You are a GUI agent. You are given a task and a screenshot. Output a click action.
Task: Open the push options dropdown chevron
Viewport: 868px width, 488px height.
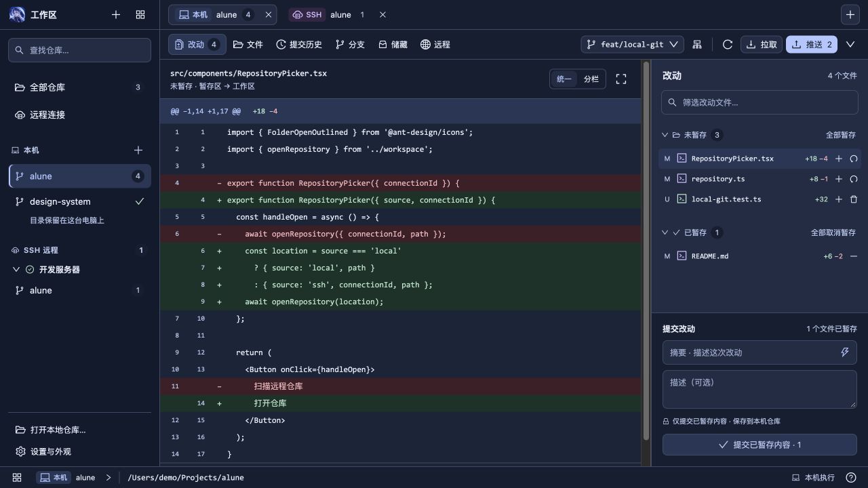(x=850, y=44)
